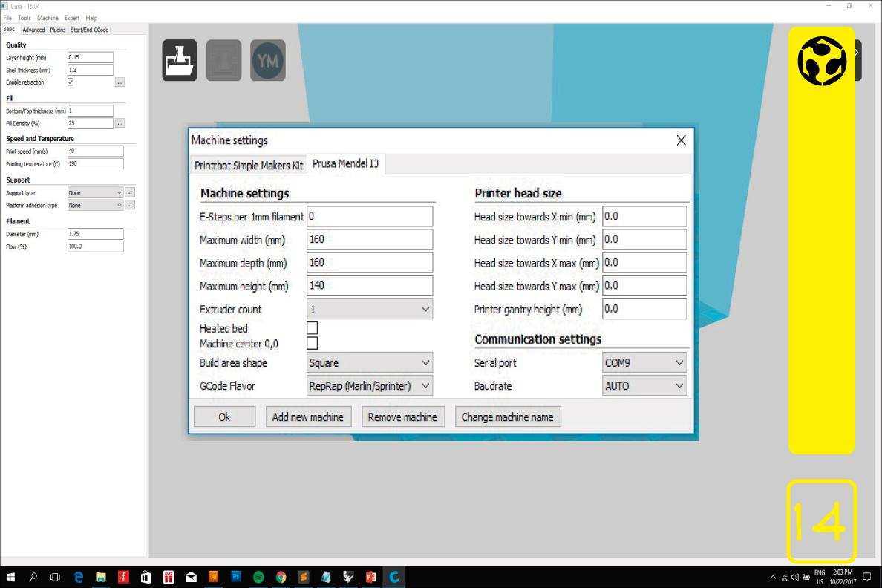Screen dimensions: 882x588
Task: Open the Help menu
Action: (91, 18)
